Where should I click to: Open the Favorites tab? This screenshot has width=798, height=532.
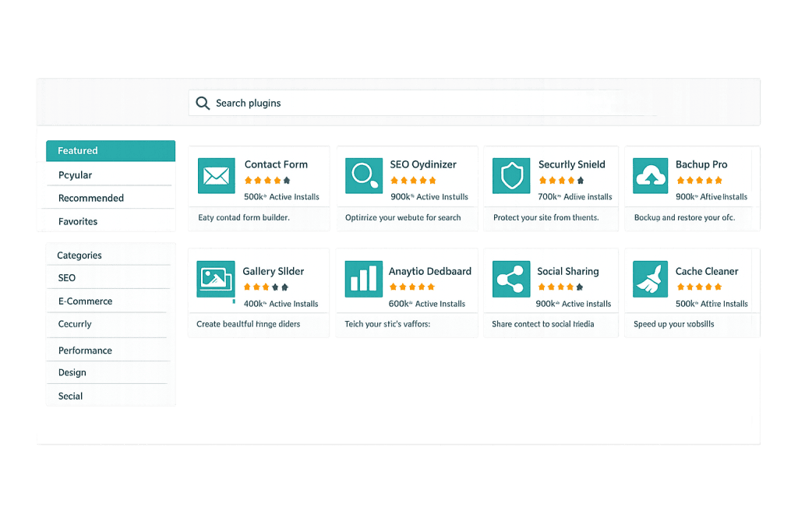point(111,221)
